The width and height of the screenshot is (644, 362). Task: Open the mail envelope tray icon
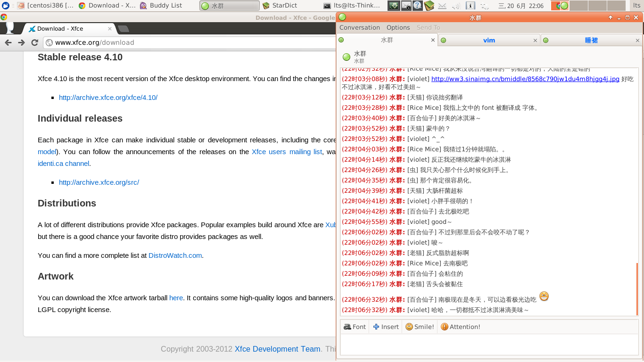coord(406,6)
